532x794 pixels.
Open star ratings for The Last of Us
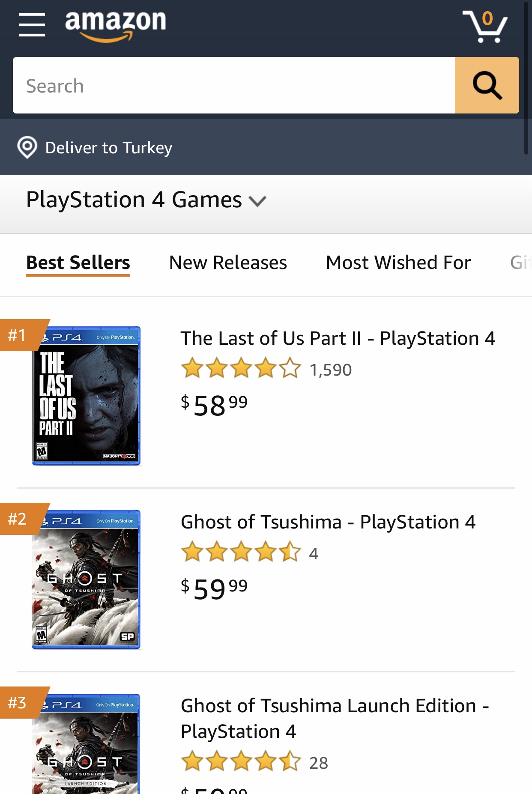[x=241, y=368]
